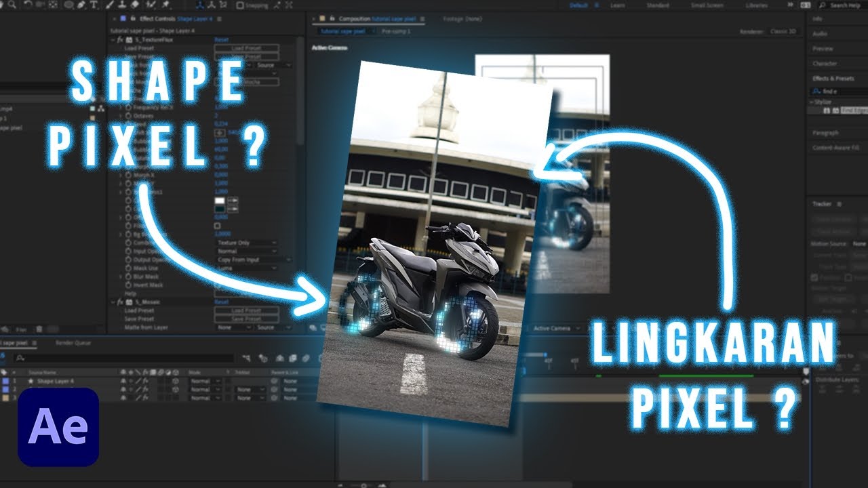This screenshot has height=488, width=868.
Task: Click the dark color swatch in Effect Controls
Action: click(x=220, y=209)
